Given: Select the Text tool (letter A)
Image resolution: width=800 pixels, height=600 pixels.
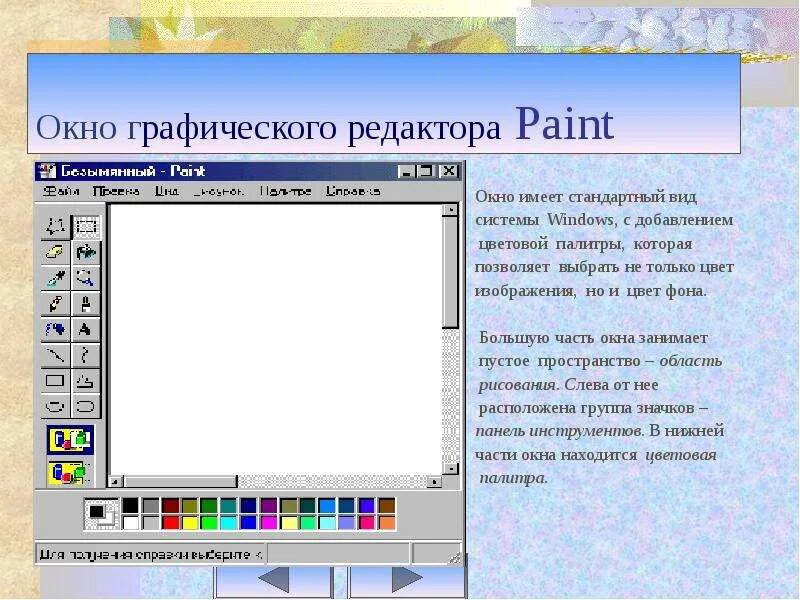Looking at the screenshot, I should tap(86, 330).
